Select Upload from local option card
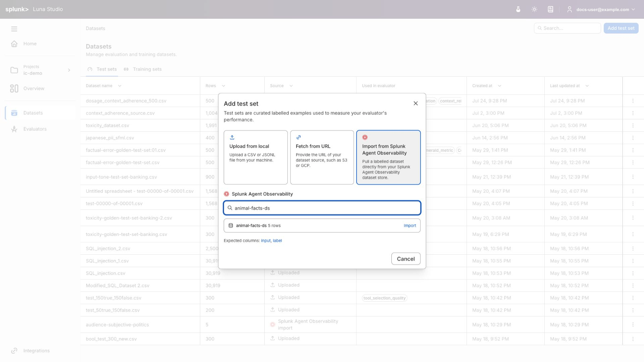This screenshot has width=644, height=362. (x=256, y=157)
